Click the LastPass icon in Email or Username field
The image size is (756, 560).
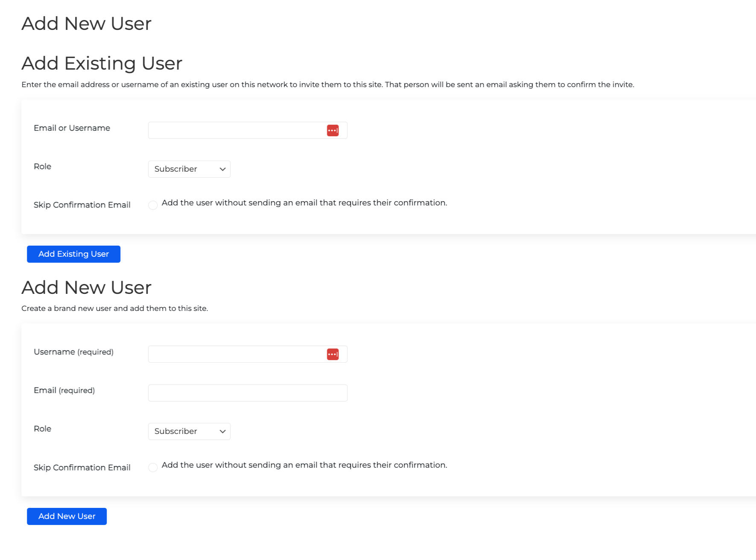(x=333, y=130)
